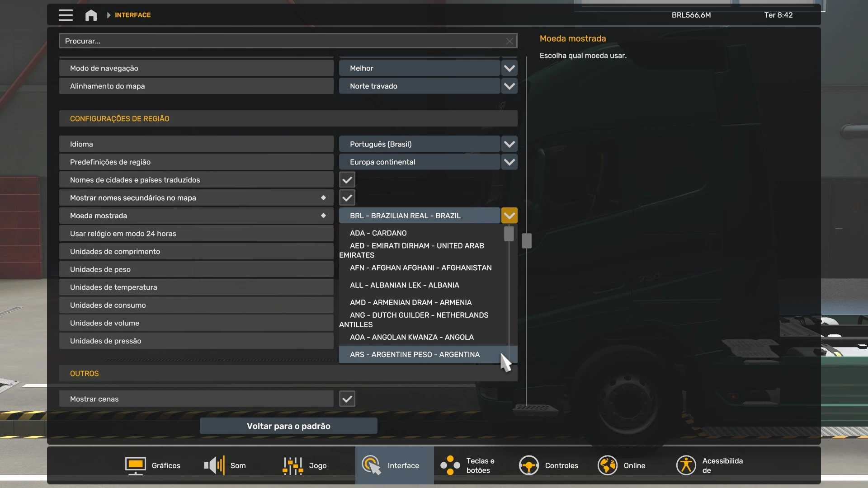Click the Controles steering wheel icon
This screenshot has height=488, width=868.
(528, 465)
